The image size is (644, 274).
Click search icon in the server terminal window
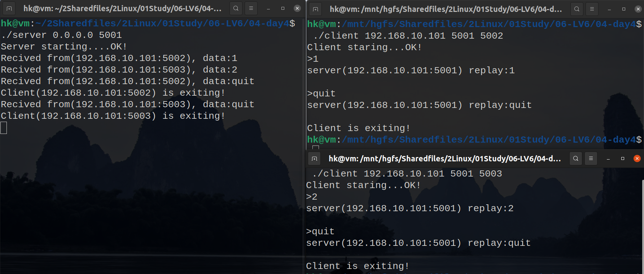pos(236,8)
